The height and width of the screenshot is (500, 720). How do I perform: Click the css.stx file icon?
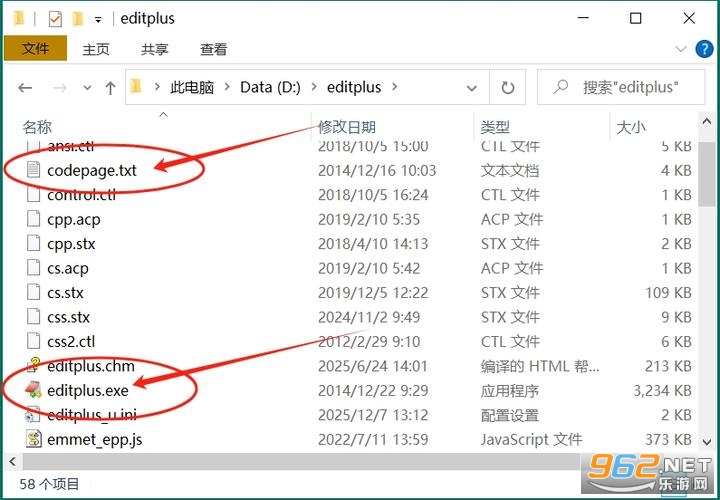pos(33,317)
